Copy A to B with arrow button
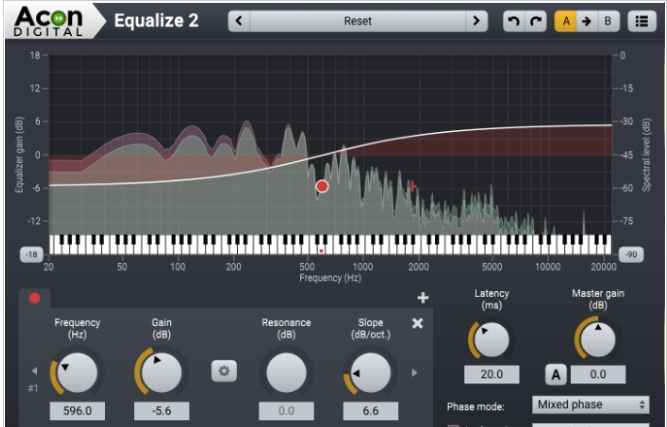Image resolution: width=667 pixels, height=427 pixels. [x=587, y=20]
